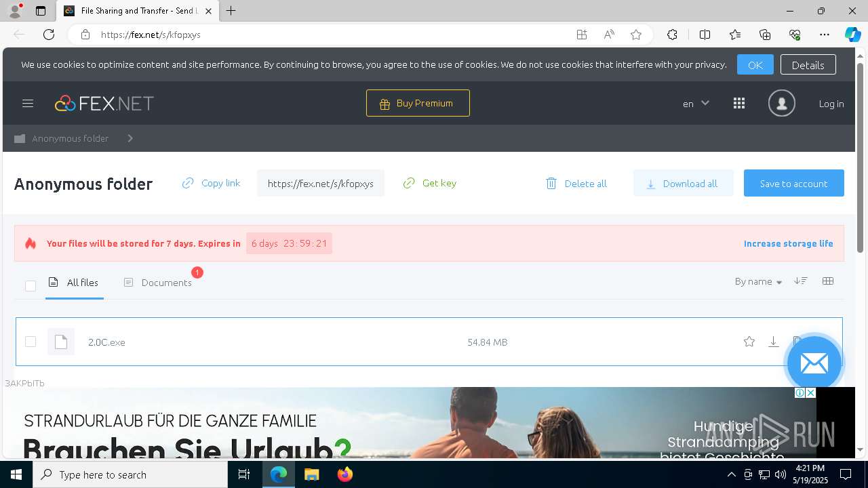This screenshot has width=868, height=488.
Task: Click Get key
Action: [x=430, y=183]
